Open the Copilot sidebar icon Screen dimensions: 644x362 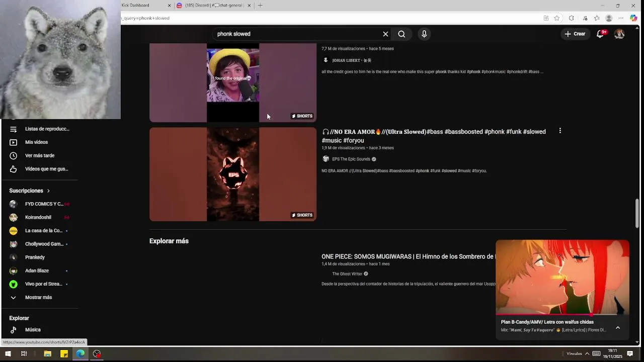pos(633,18)
